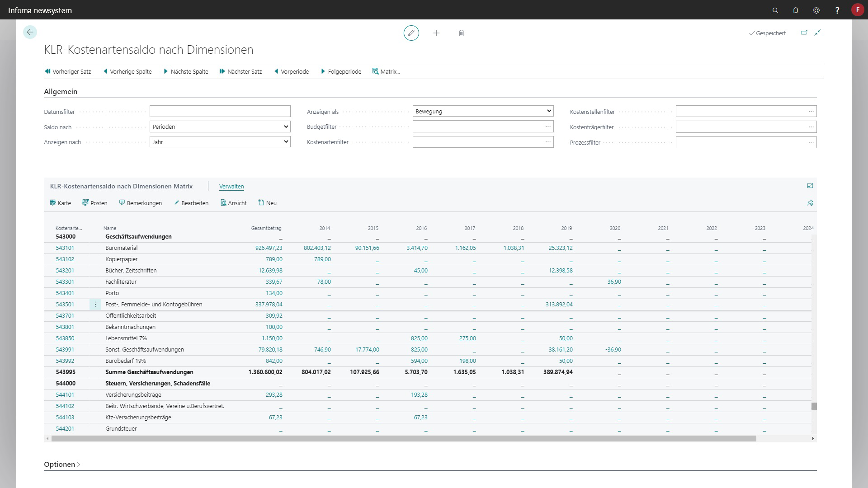
Task: Open the Anzeigen als dropdown
Action: (483, 111)
